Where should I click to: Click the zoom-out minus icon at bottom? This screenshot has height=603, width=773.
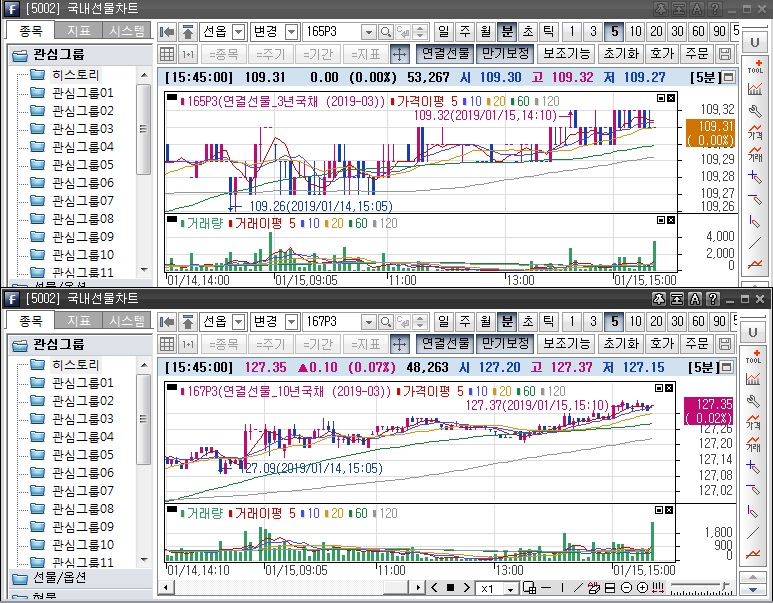click(x=626, y=588)
